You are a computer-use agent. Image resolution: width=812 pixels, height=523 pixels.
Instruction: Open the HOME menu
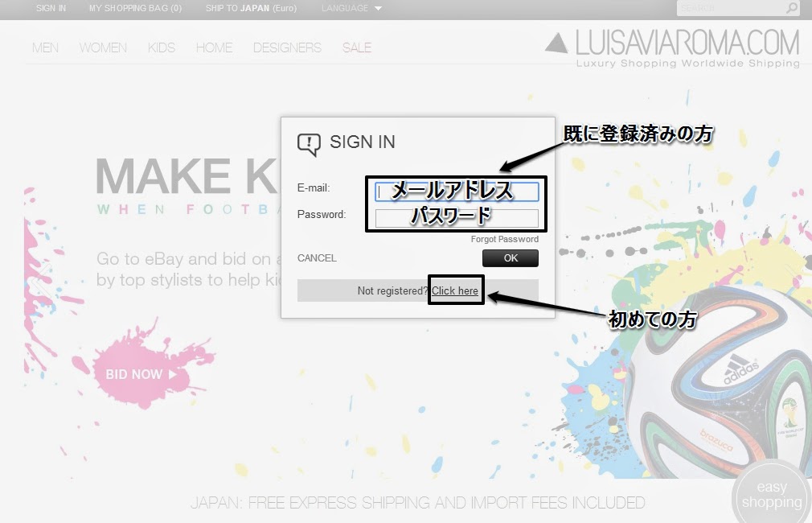214,47
